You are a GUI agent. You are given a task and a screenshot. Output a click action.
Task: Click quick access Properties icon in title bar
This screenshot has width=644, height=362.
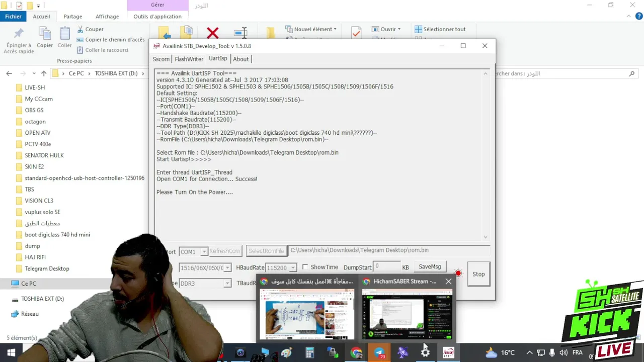[x=19, y=6]
